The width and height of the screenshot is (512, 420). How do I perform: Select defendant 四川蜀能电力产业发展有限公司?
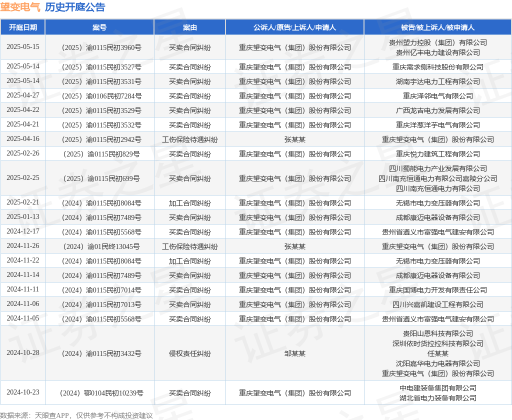438,168
